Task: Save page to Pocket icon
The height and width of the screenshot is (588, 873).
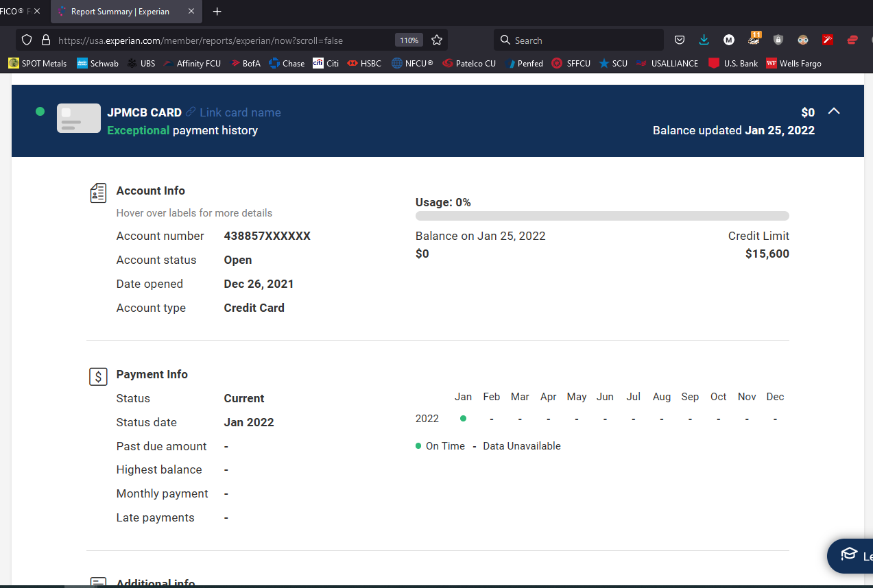Action: (x=680, y=40)
